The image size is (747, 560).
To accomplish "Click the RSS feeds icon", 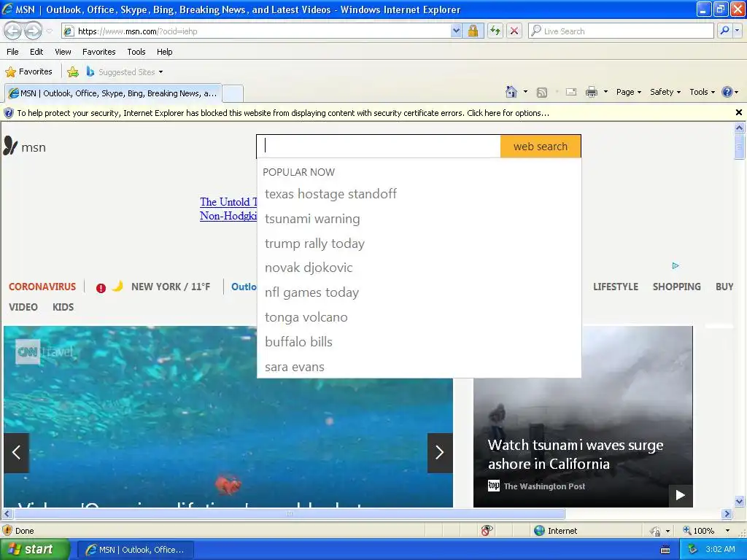I will click(x=542, y=93).
